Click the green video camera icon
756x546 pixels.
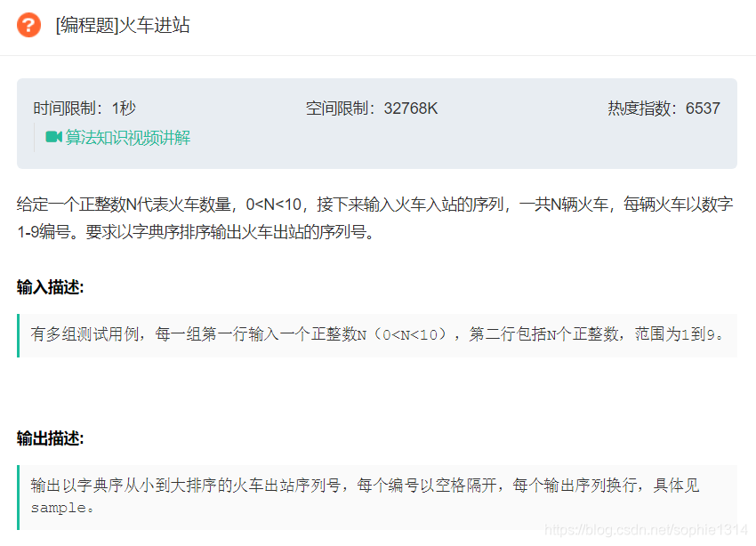(53, 137)
